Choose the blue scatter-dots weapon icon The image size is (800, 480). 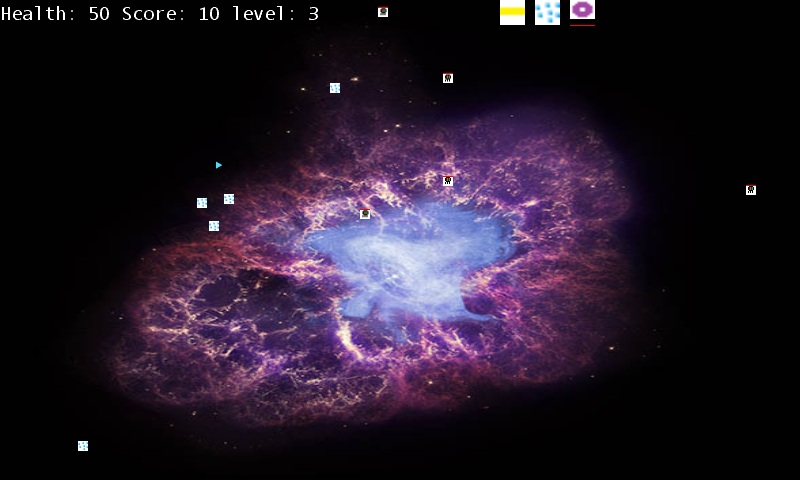pyautogui.click(x=547, y=12)
